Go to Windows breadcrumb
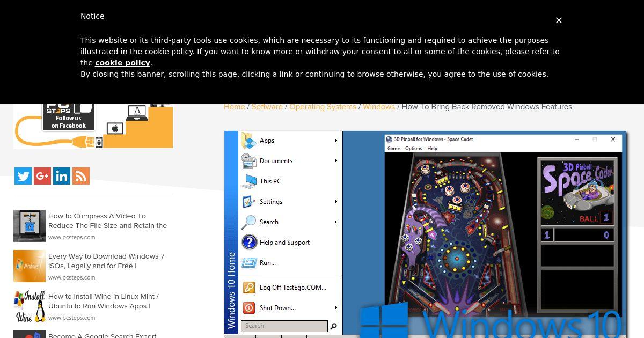Viewport: 644px width, 338px height. (379, 107)
